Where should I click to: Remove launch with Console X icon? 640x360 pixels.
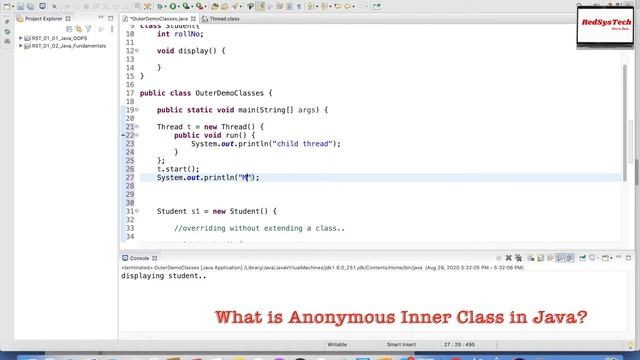(x=509, y=258)
